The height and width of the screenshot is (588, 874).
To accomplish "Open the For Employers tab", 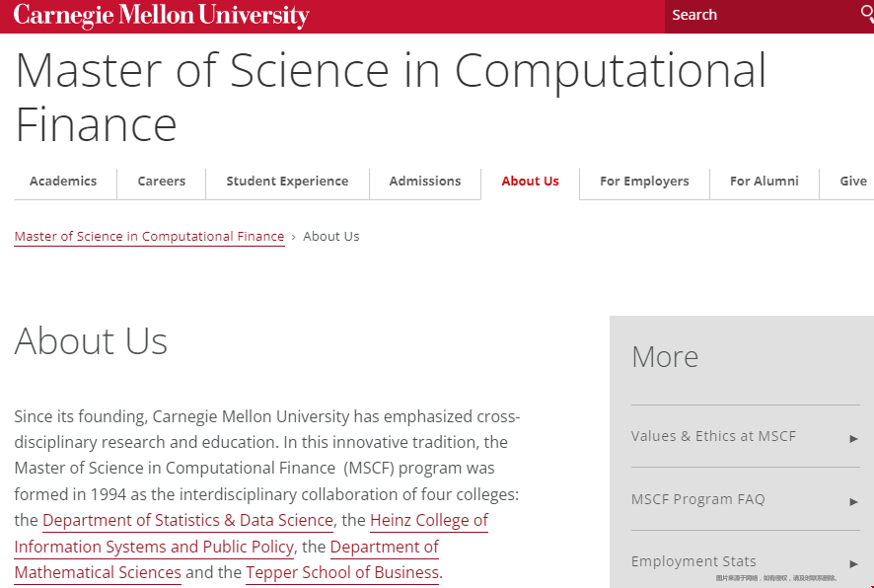I will coord(644,182).
